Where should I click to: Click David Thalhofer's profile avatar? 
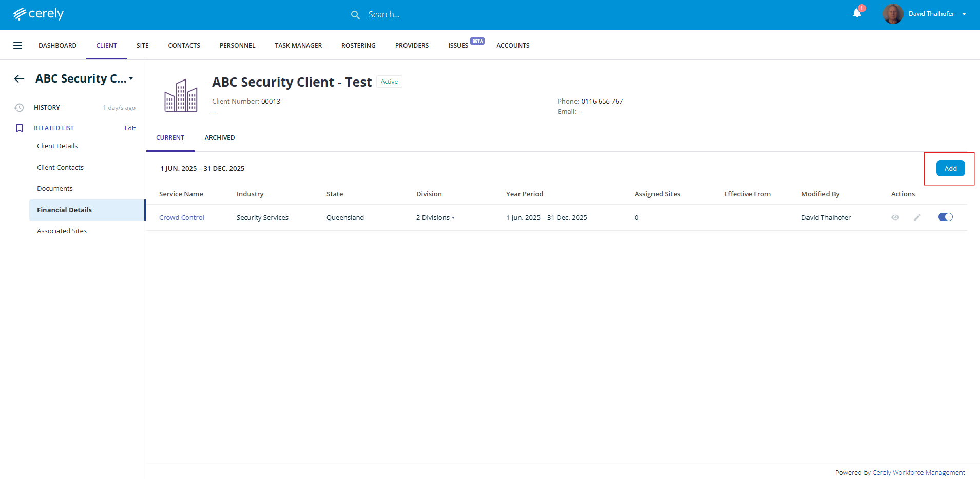point(893,14)
